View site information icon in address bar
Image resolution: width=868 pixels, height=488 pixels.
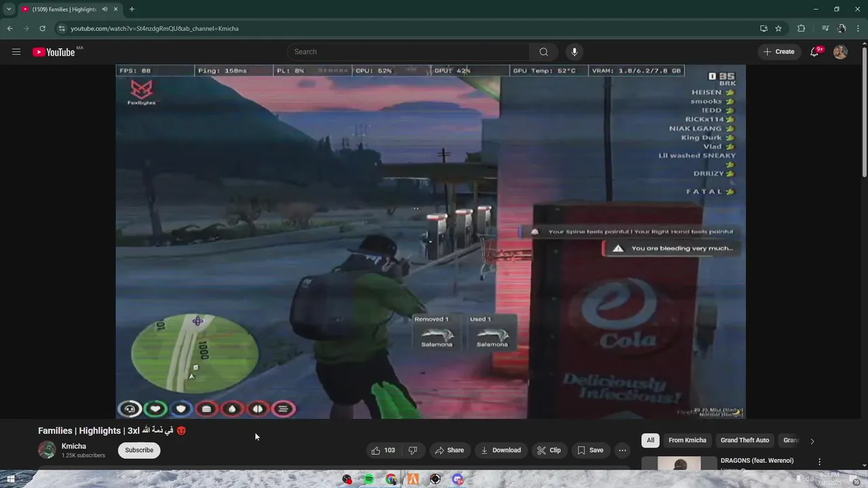tap(61, 28)
